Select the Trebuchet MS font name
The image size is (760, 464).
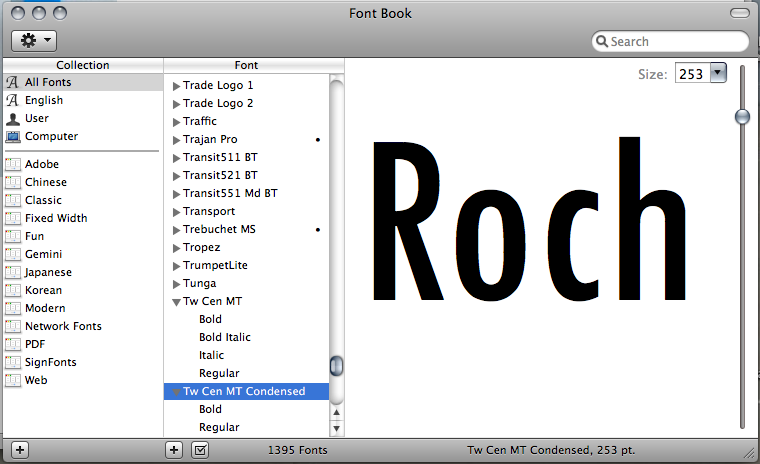[219, 229]
